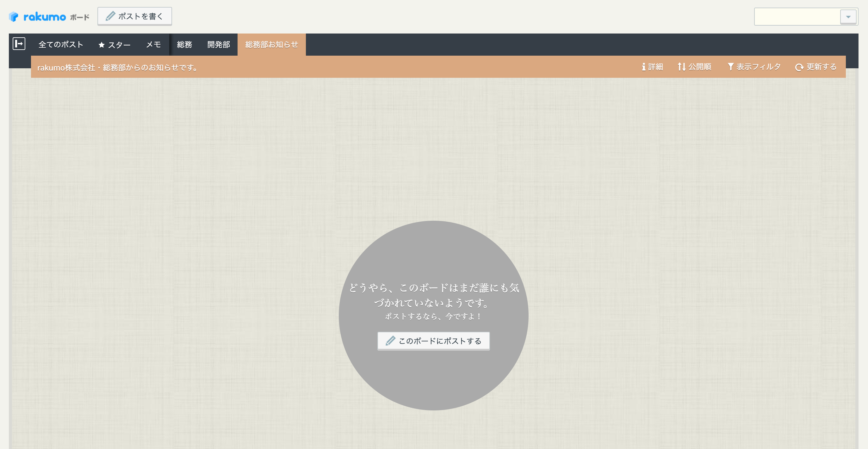
Task: Open the 詳細 board details
Action: click(652, 67)
